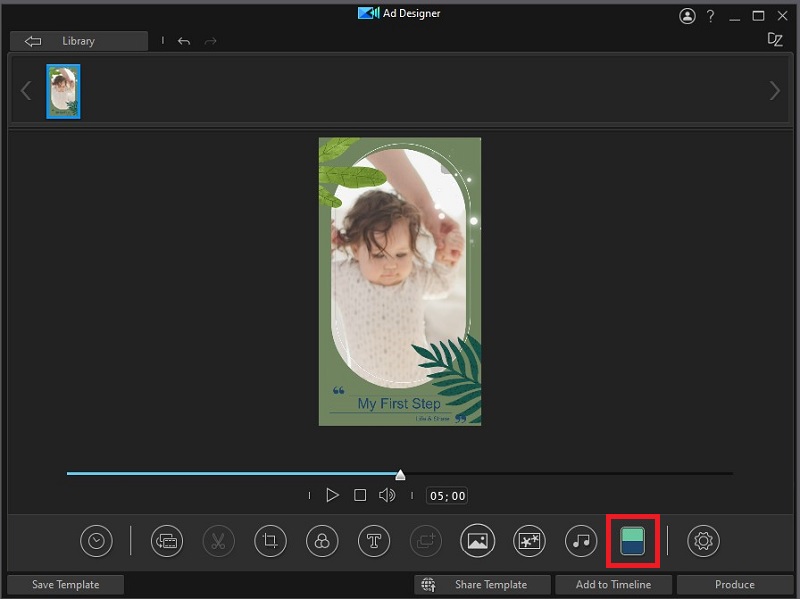Mute the preview volume speaker
The image size is (800, 599).
(x=387, y=495)
